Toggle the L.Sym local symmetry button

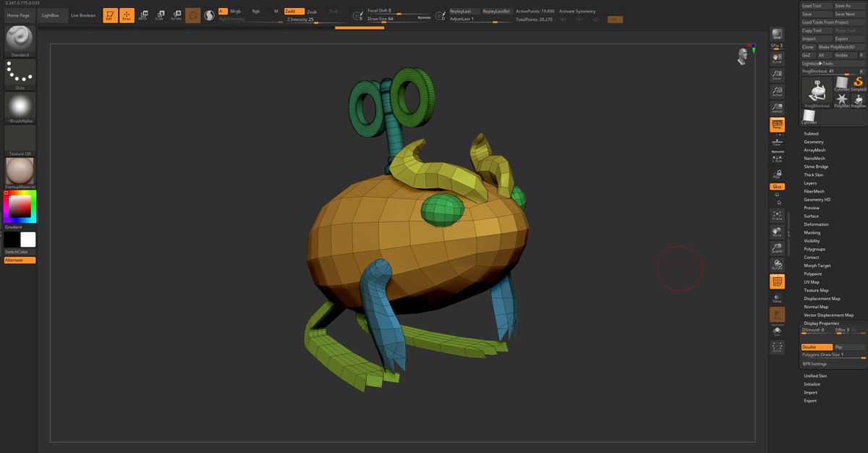coord(777,157)
